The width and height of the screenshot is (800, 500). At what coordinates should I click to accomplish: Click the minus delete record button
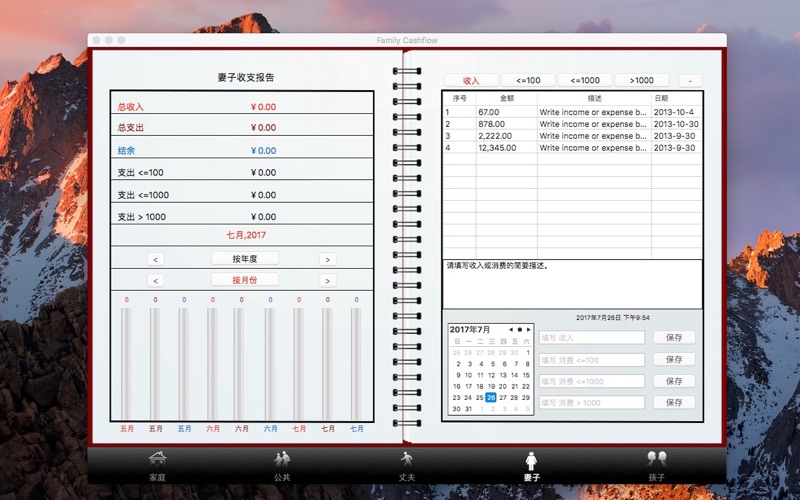point(690,80)
